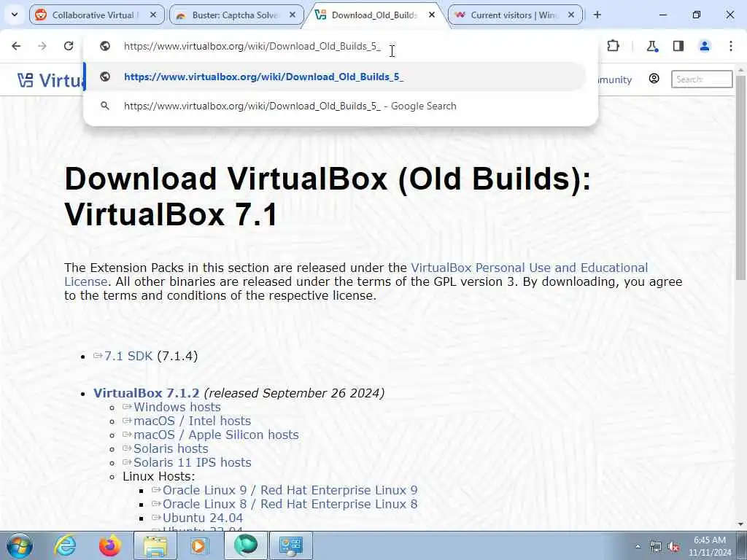
Task: Toggle the browser side panel icon
Action: pos(678,46)
